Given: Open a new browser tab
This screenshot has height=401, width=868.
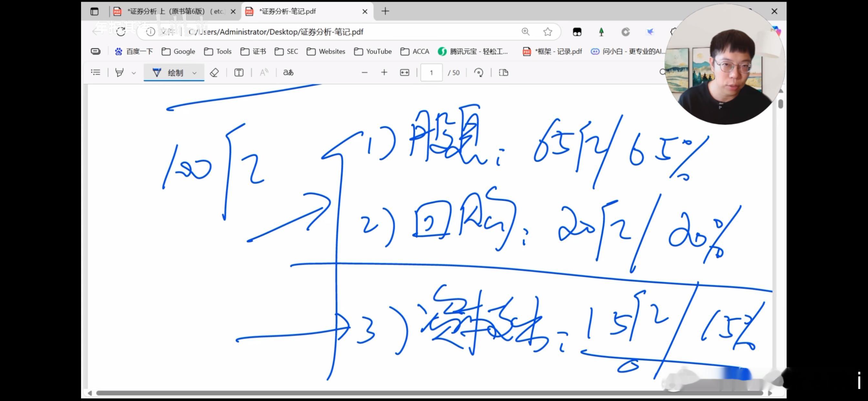Looking at the screenshot, I should pos(385,11).
